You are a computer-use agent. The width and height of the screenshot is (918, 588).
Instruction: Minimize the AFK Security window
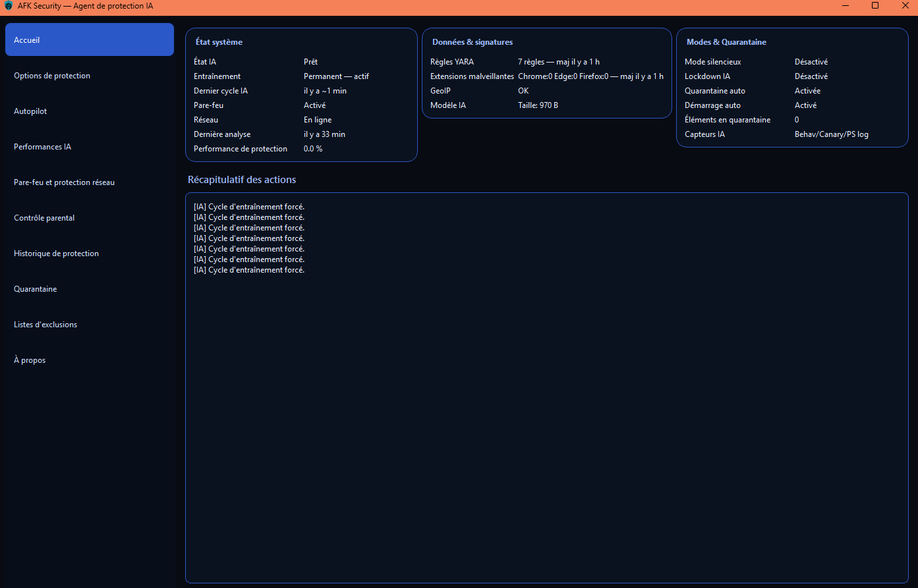846,6
